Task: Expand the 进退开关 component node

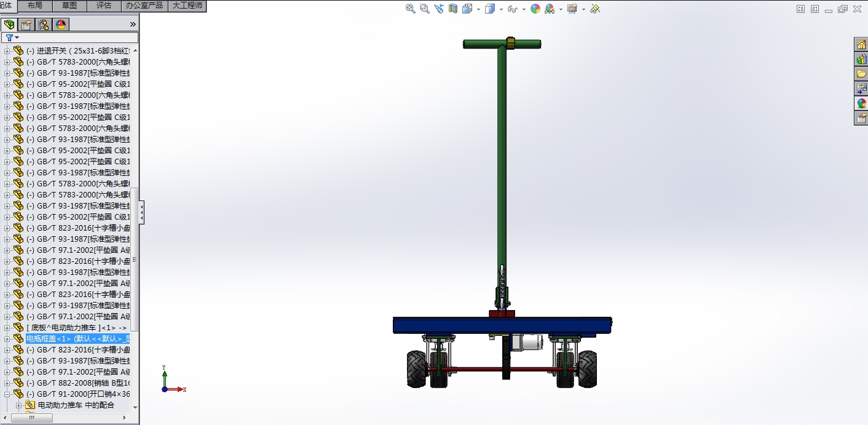Action: 7,50
